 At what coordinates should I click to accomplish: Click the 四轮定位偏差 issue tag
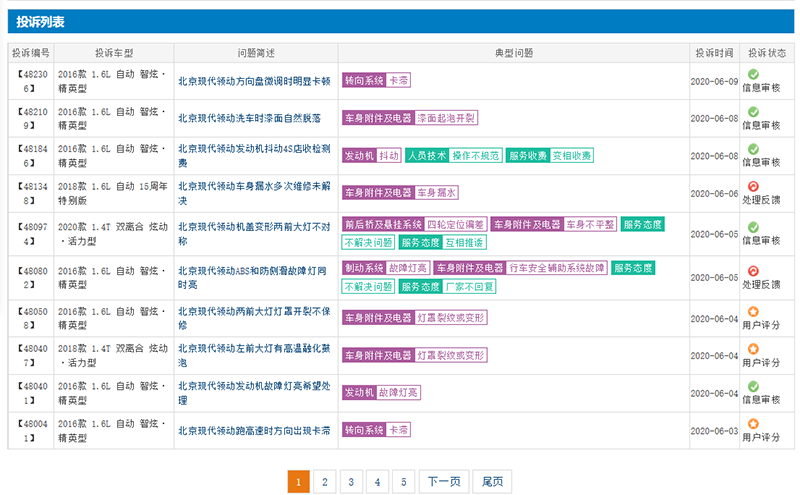click(456, 224)
